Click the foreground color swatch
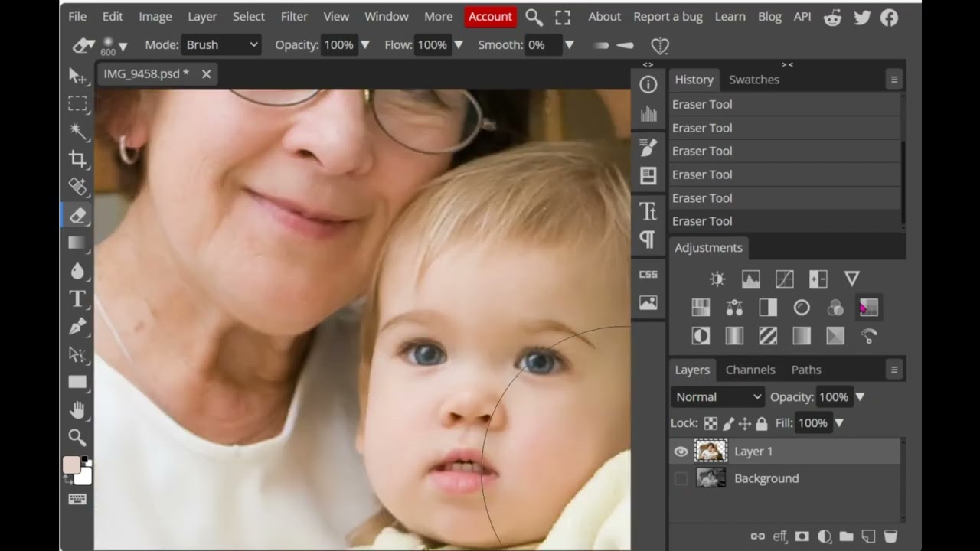 pos(72,465)
